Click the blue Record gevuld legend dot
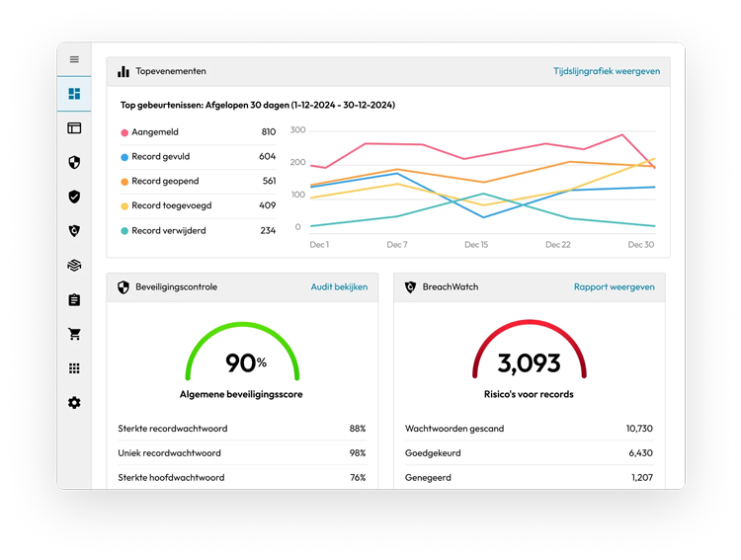Viewport: 741px width, 560px height. (x=124, y=157)
